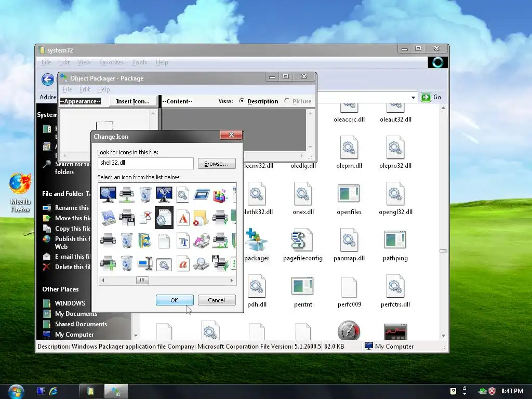Select the Picture view radio button
This screenshot has width=532, height=399.
[x=287, y=101]
